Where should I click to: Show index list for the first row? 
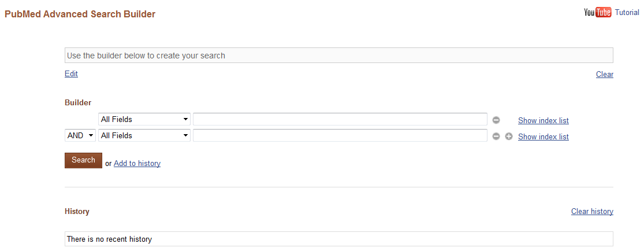coord(543,120)
